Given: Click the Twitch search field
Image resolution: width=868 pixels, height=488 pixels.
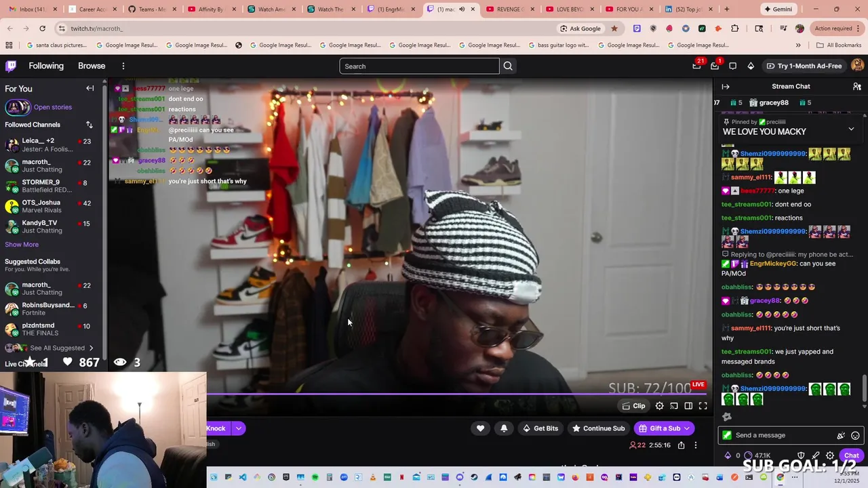Looking at the screenshot, I should (419, 66).
